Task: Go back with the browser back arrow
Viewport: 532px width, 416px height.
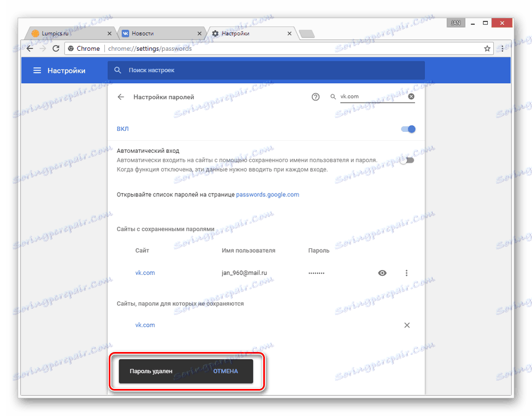Action: (30, 49)
